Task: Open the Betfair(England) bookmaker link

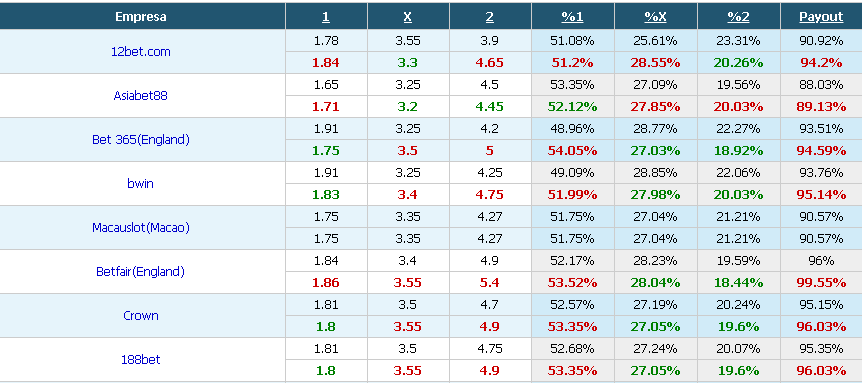Action: (141, 271)
